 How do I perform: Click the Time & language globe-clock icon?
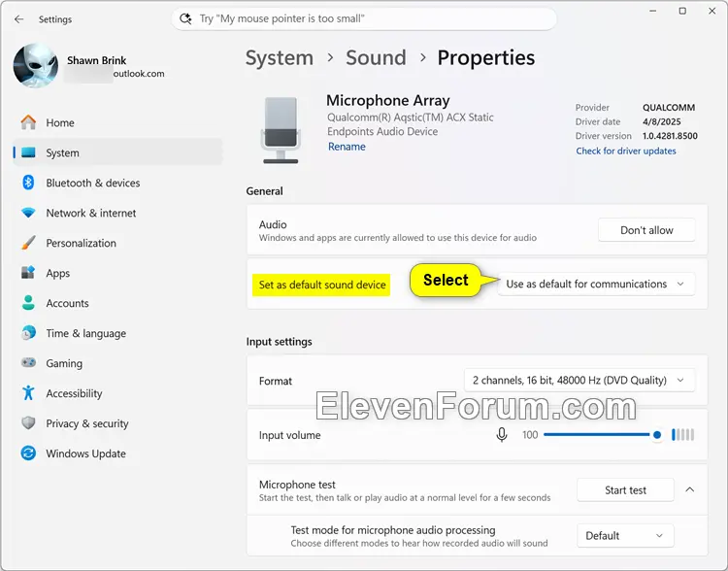pyautogui.click(x=28, y=333)
